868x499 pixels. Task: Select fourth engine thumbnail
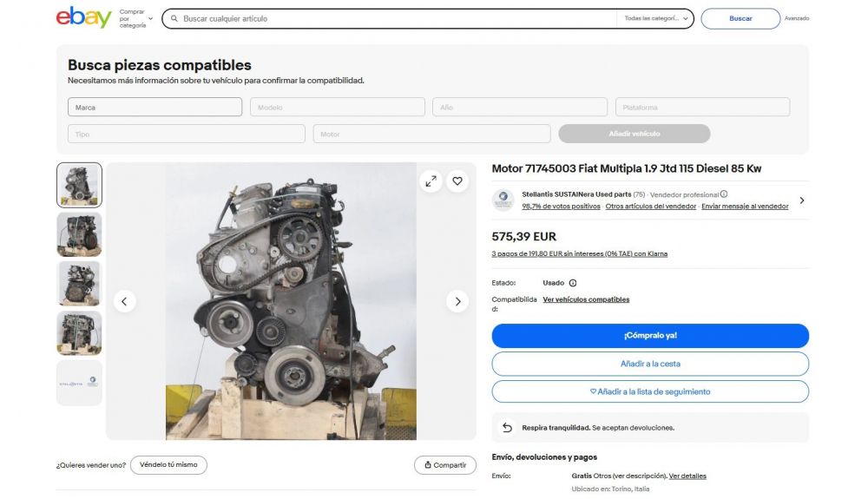[x=79, y=333]
